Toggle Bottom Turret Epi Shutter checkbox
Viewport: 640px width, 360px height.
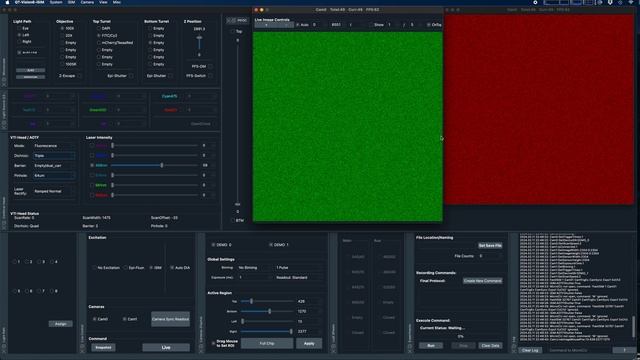click(x=170, y=76)
